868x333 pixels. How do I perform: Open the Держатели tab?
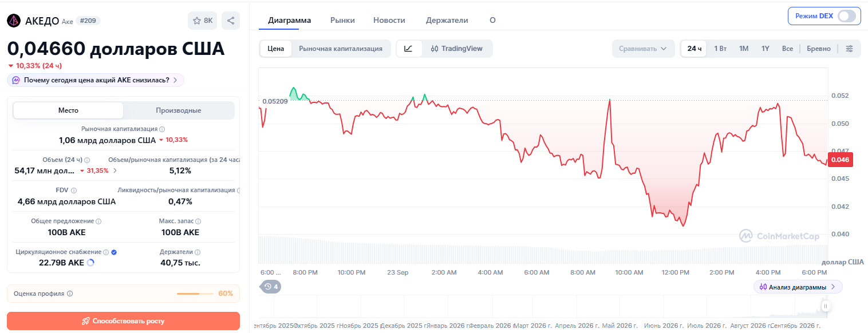click(x=447, y=20)
